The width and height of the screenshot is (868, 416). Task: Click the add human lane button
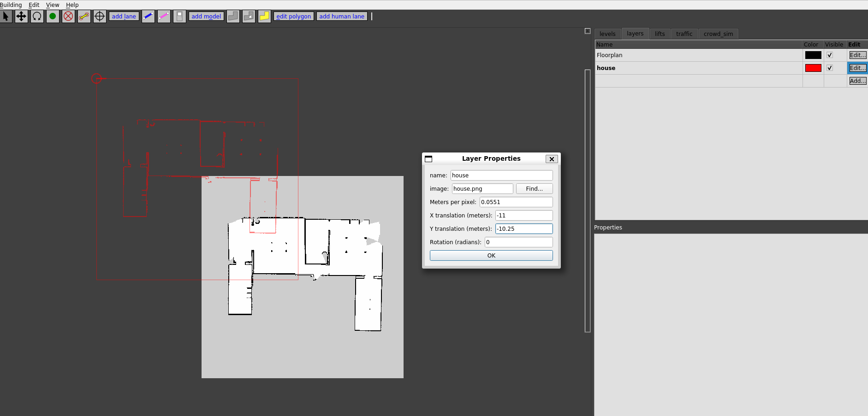pyautogui.click(x=342, y=17)
